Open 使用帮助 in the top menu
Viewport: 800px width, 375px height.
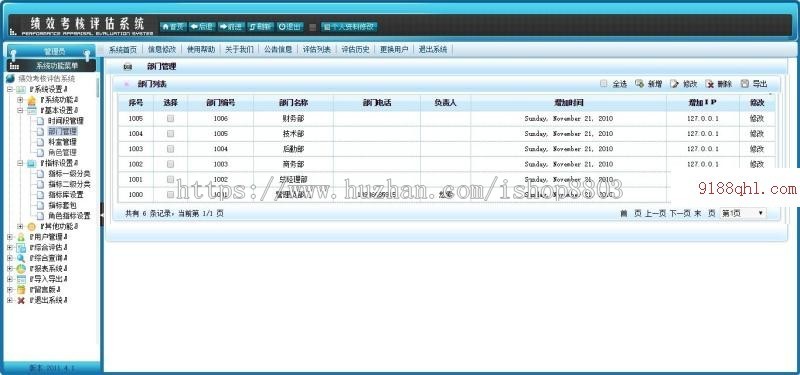[201, 49]
